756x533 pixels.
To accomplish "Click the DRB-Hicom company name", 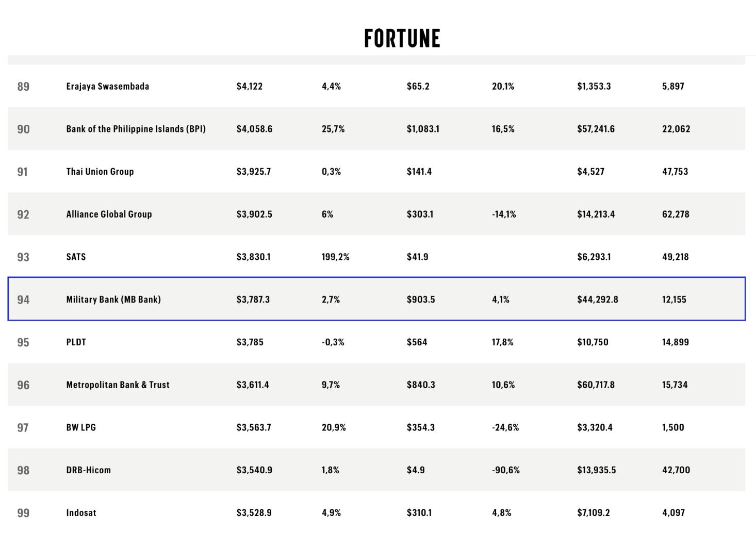I will 89,470.
